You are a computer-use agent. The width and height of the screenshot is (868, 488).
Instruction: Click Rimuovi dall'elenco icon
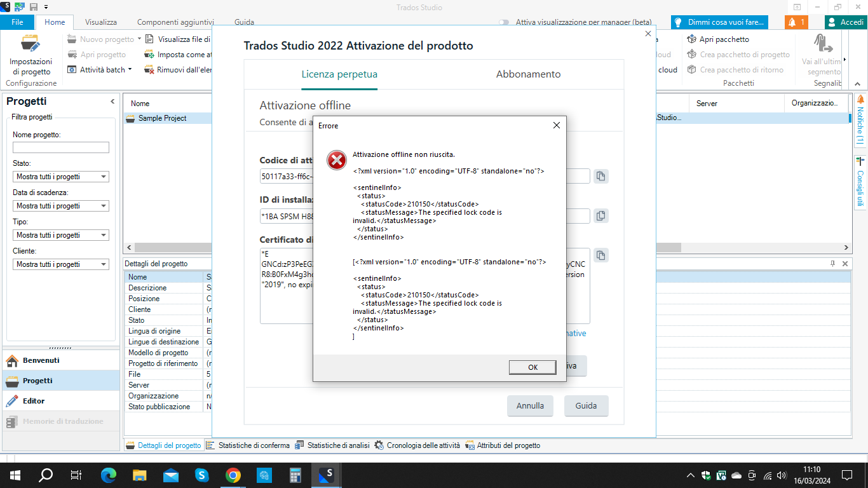[150, 70]
